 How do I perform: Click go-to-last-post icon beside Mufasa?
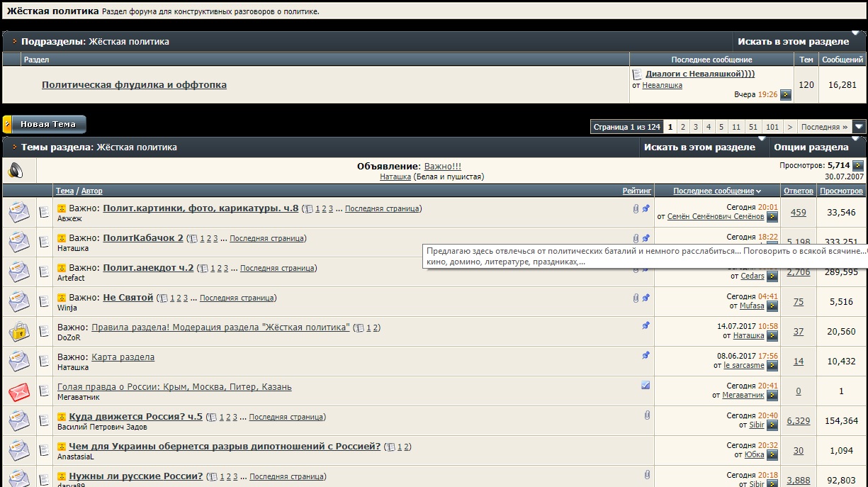[772, 306]
